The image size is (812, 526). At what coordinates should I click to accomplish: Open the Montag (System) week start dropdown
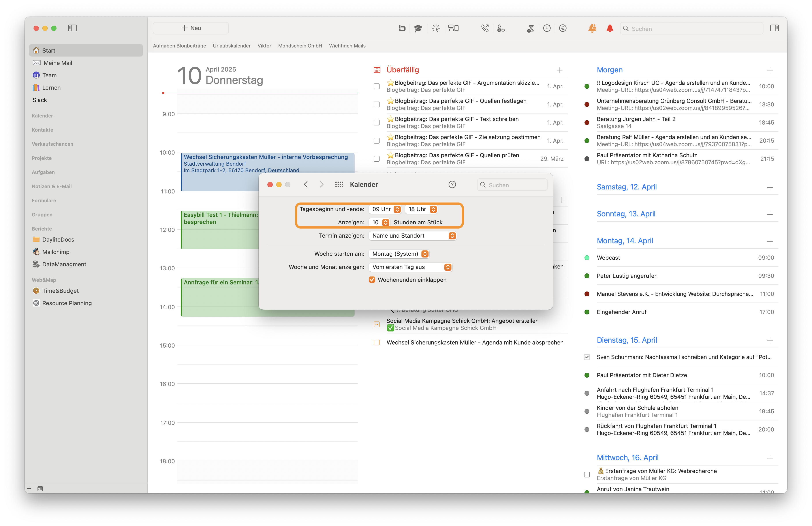pyautogui.click(x=399, y=254)
